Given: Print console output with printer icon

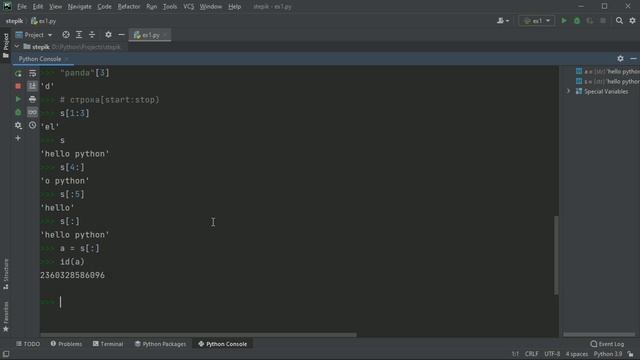Looking at the screenshot, I should [x=32, y=99].
